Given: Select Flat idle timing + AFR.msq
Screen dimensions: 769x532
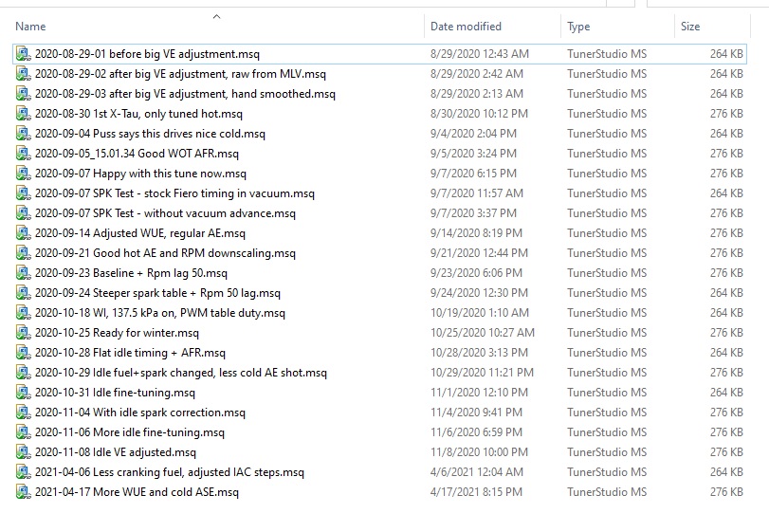Looking at the screenshot, I should [x=137, y=353].
